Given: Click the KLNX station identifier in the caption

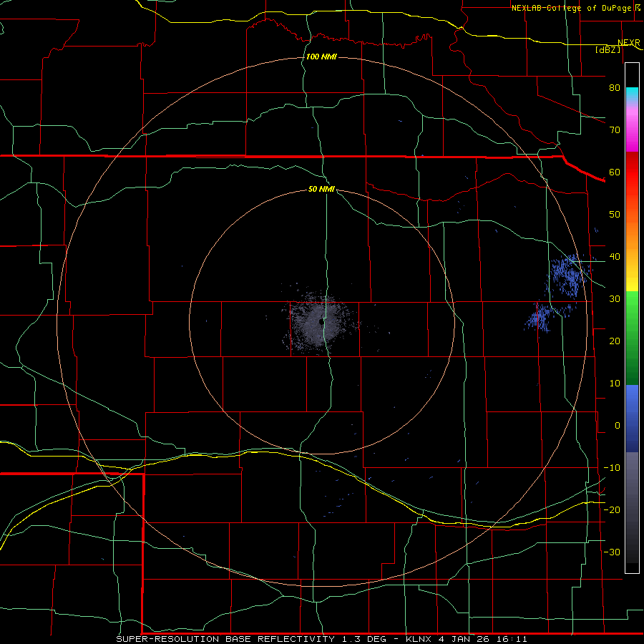Looking at the screenshot, I should (x=419, y=639).
